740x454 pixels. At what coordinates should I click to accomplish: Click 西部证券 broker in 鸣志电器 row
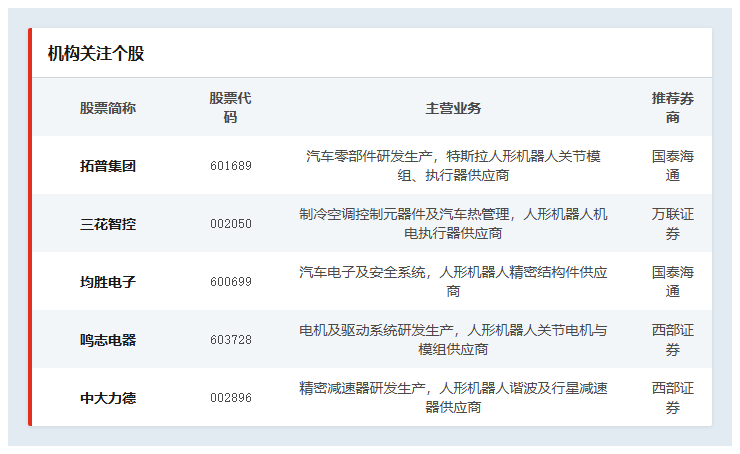tap(673, 340)
